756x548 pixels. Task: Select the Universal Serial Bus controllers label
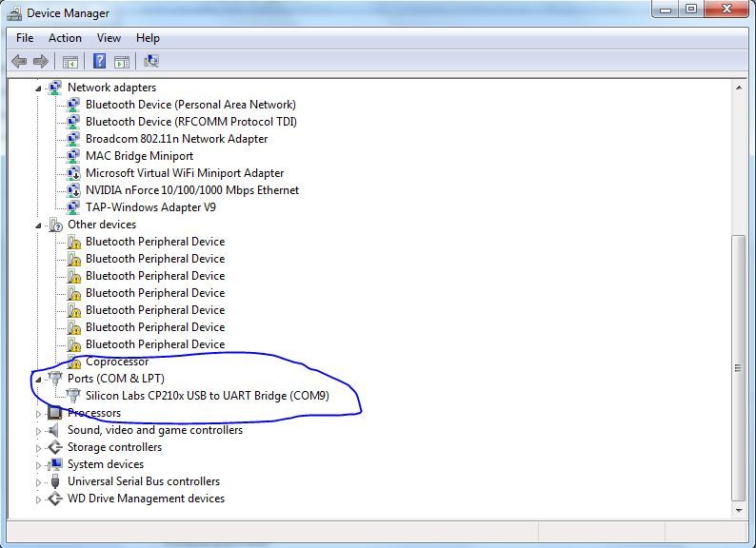click(144, 481)
